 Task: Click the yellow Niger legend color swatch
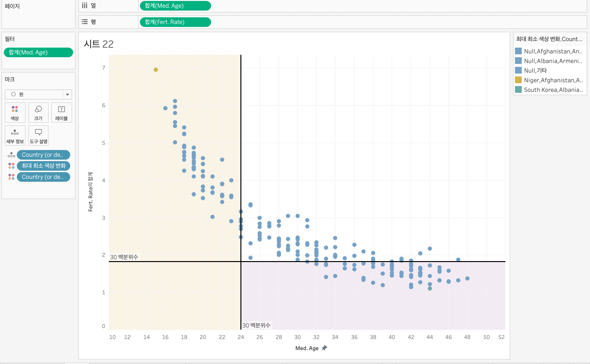pos(518,80)
